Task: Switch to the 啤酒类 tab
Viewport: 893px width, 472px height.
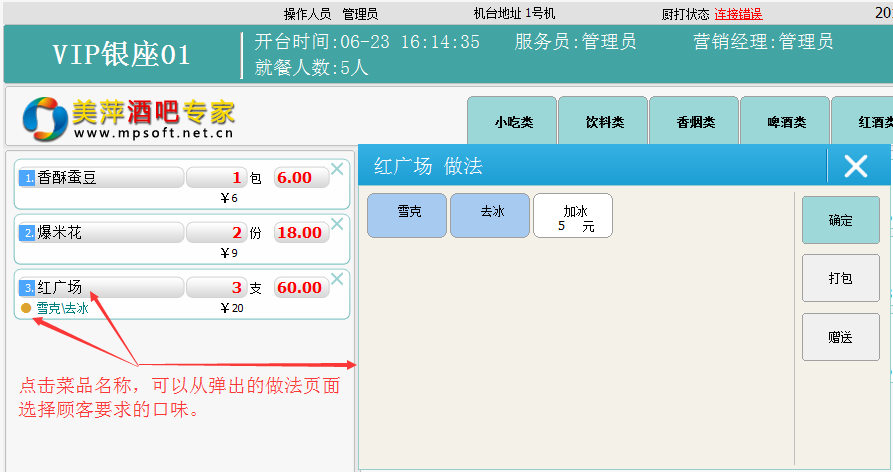Action: point(785,123)
